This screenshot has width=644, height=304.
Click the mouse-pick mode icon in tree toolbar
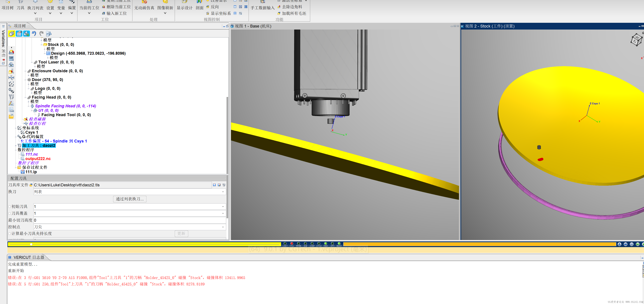point(11,33)
